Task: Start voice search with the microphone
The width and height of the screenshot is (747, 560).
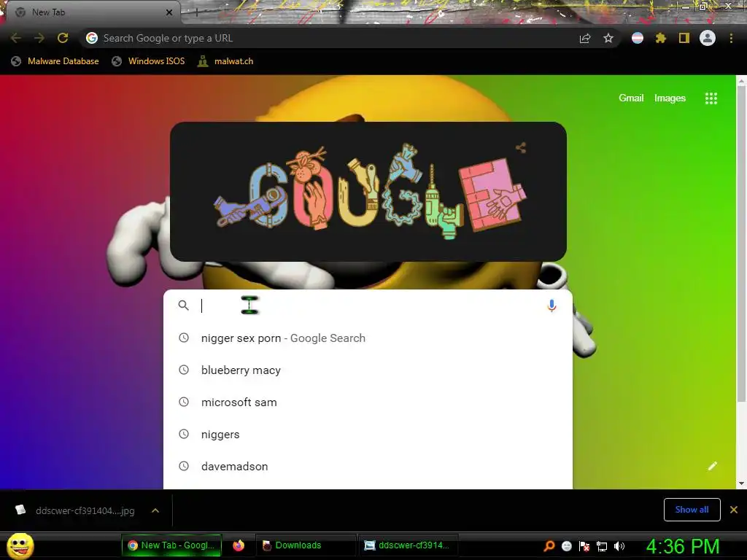Action: click(551, 306)
